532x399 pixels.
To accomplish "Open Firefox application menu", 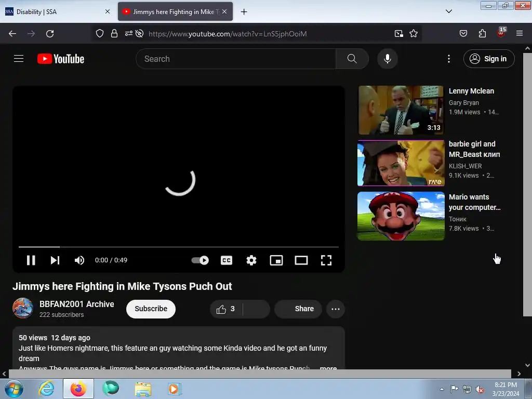I will (x=519, y=33).
